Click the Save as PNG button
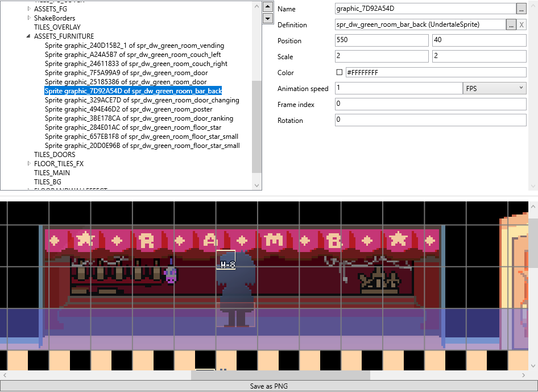This screenshot has width=538, height=392. (x=268, y=386)
